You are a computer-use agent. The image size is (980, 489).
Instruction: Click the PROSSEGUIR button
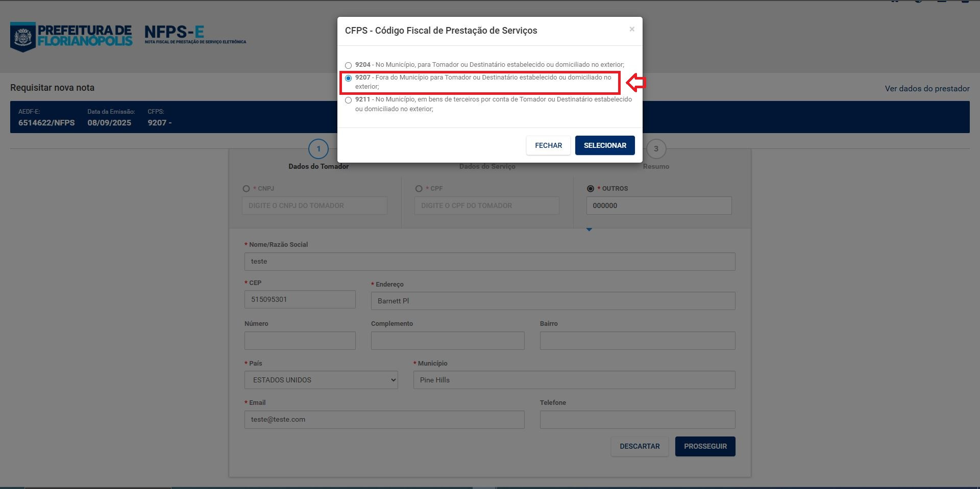705,446
